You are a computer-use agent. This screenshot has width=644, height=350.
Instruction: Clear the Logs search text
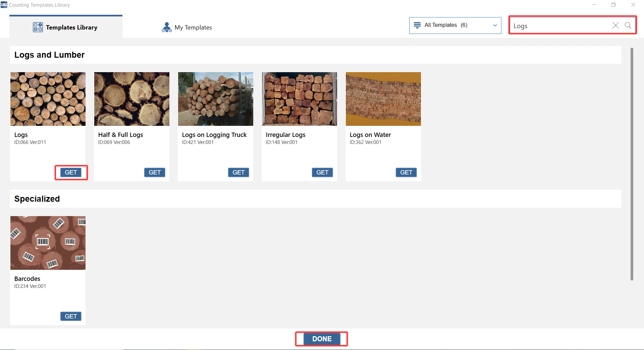coord(615,26)
